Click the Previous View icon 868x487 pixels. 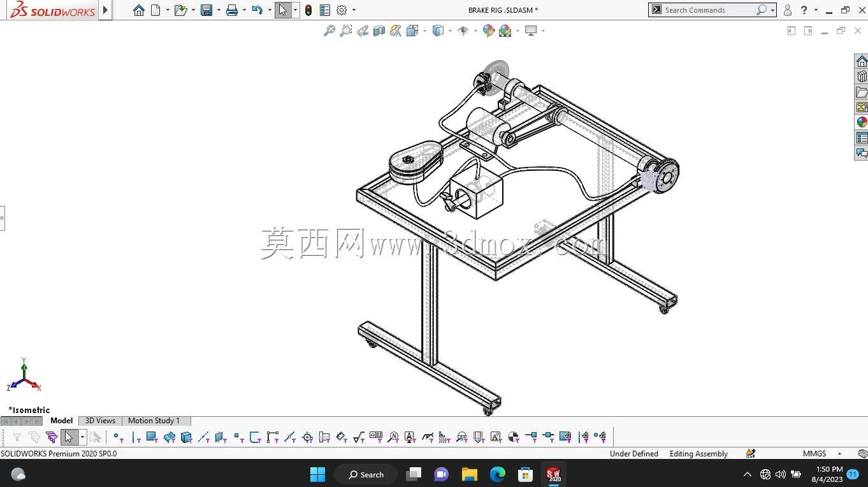(x=363, y=31)
